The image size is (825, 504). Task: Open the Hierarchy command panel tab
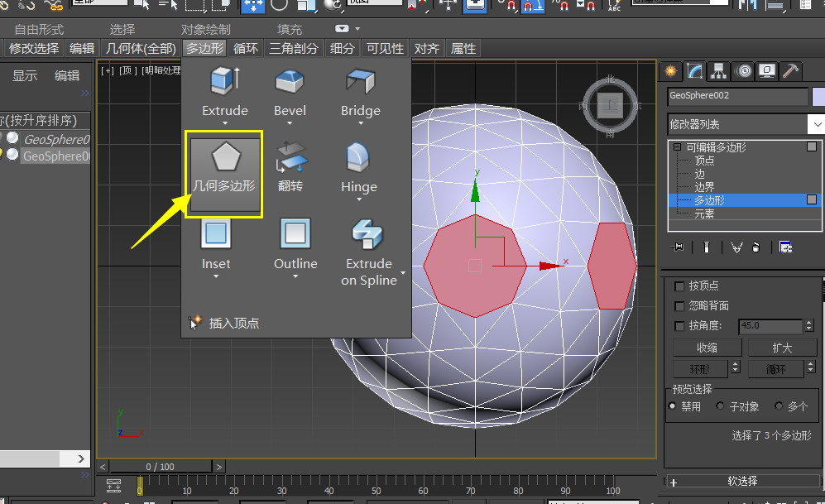tap(718, 71)
